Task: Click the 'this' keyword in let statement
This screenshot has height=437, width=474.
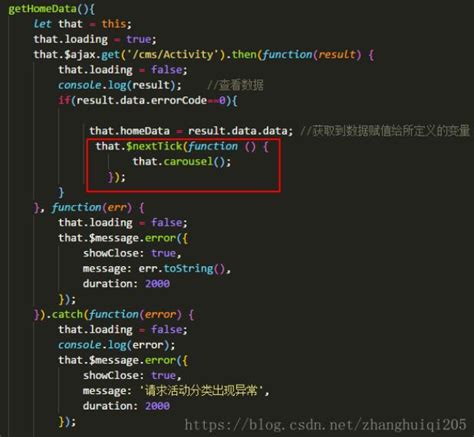Action: (x=114, y=24)
